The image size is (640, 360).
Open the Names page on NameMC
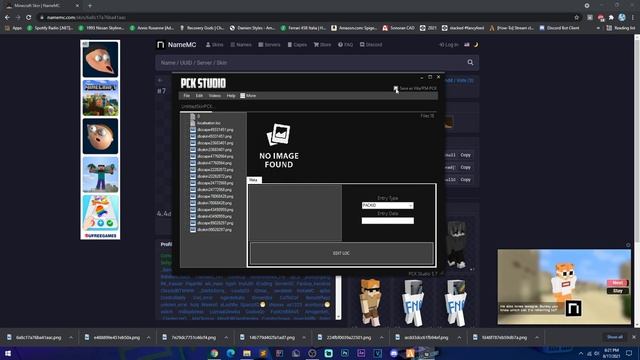[x=241, y=44]
